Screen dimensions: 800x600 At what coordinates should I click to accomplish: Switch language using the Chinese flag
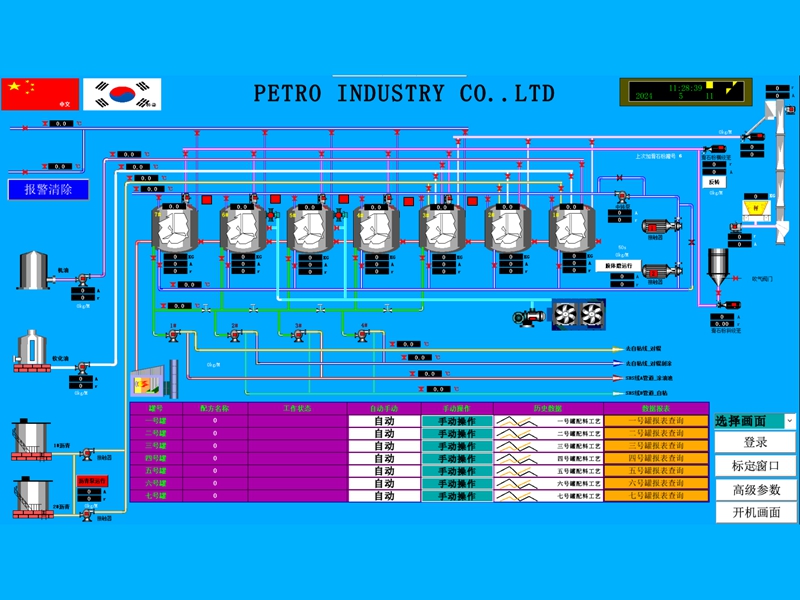coord(40,94)
